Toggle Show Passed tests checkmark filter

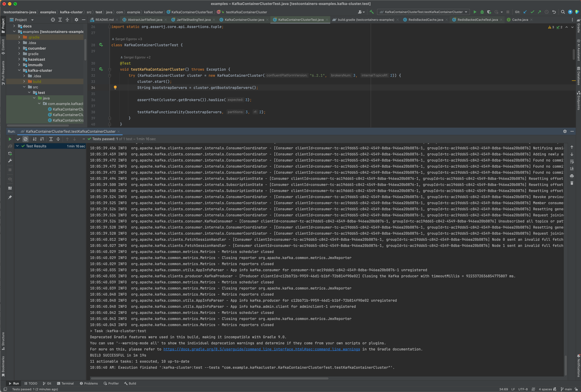18,139
